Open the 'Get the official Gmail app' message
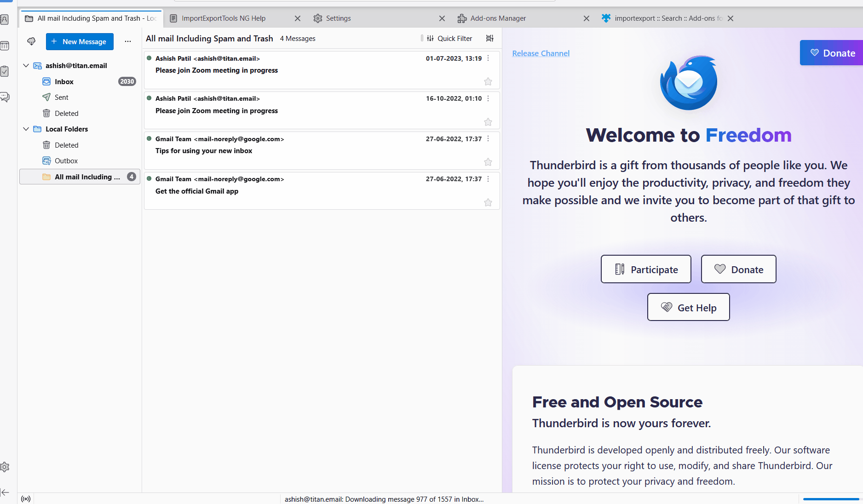This screenshot has height=504, width=863. [x=322, y=191]
